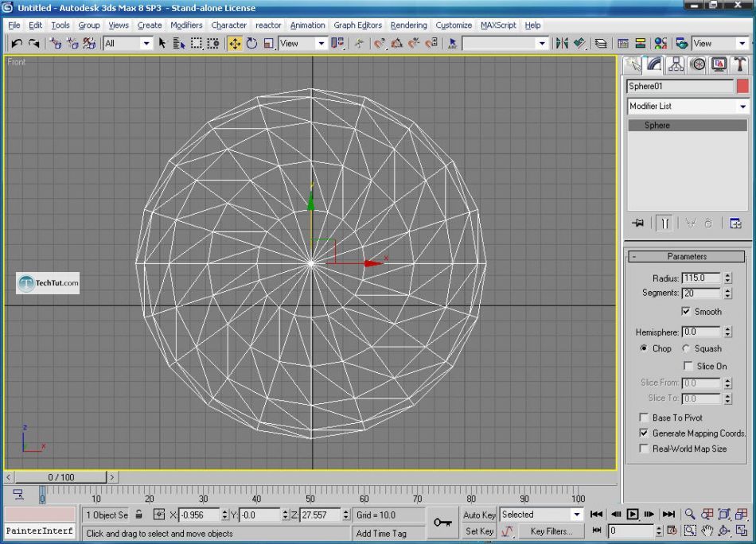
Task: Click the Segments spinner arrows
Action: click(727, 293)
